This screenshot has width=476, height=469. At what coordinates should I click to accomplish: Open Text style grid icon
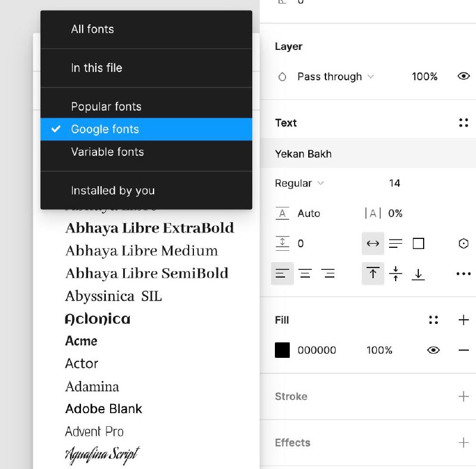(464, 123)
